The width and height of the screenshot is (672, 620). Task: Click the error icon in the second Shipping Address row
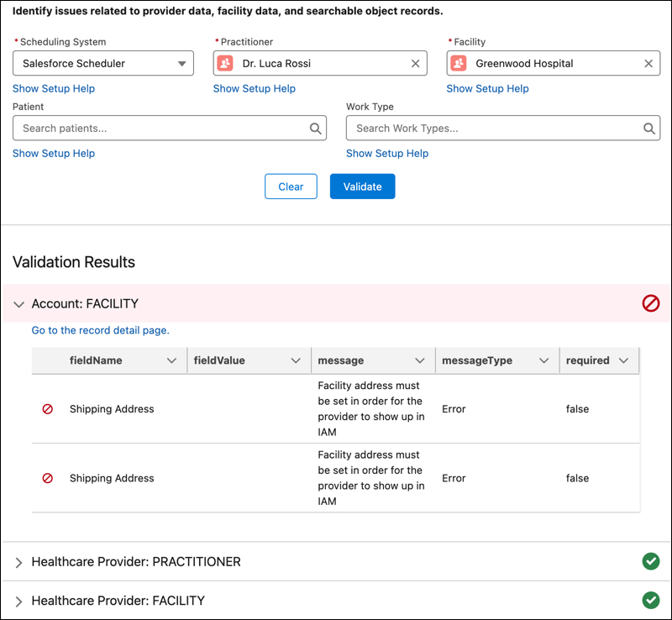click(x=48, y=478)
